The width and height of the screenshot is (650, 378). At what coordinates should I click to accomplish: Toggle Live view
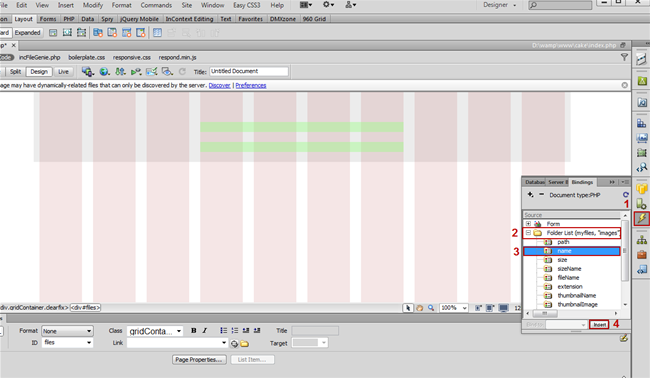63,72
